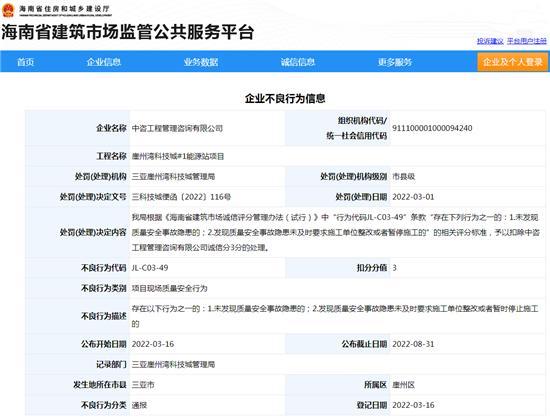Select the JL-C03-49 value in 不良行为代码 row

tap(150, 268)
